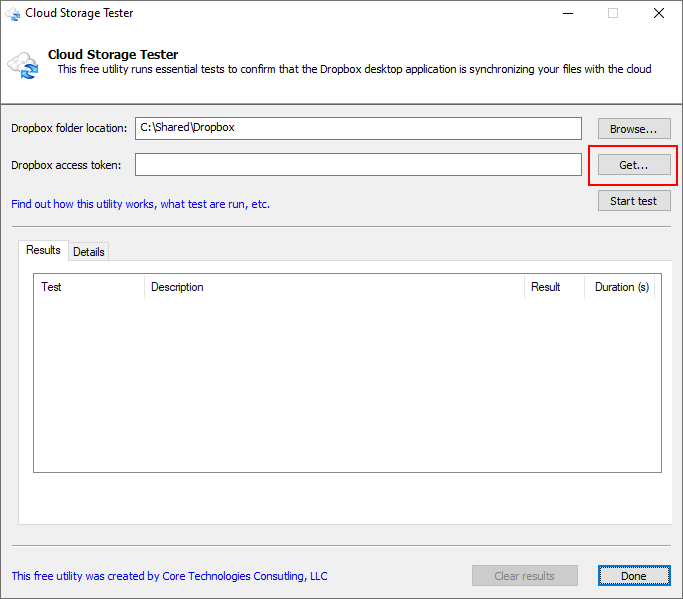Click the 'Dropbox folder location:' label
The height and width of the screenshot is (599, 683).
coord(69,128)
